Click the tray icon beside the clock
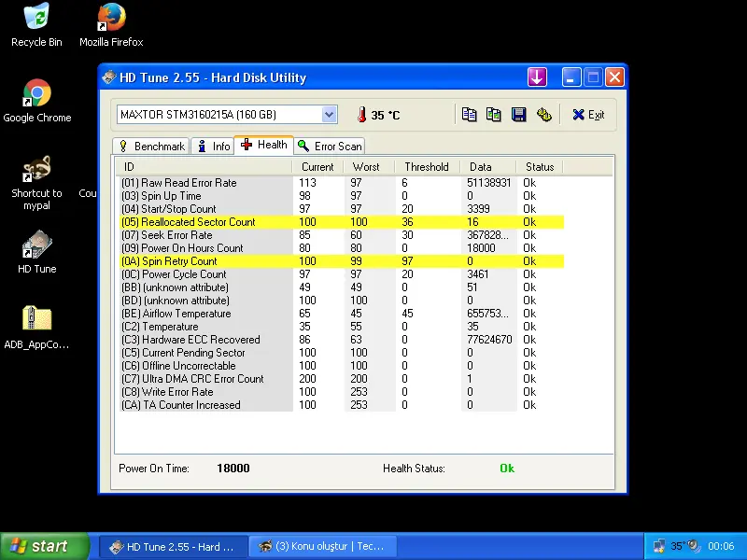Viewport: 747px width, 560px height. (695, 546)
